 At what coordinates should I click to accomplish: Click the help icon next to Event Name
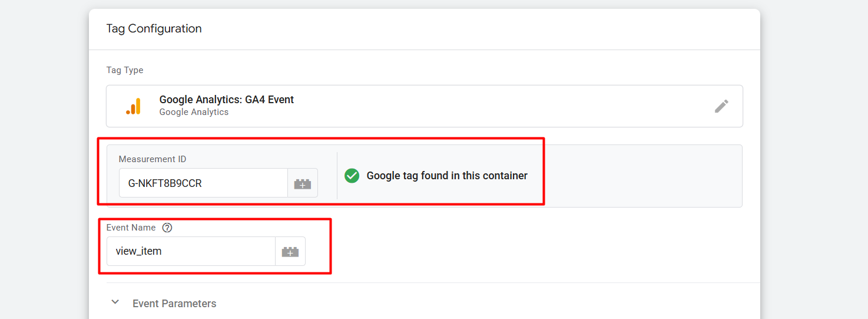(x=167, y=228)
